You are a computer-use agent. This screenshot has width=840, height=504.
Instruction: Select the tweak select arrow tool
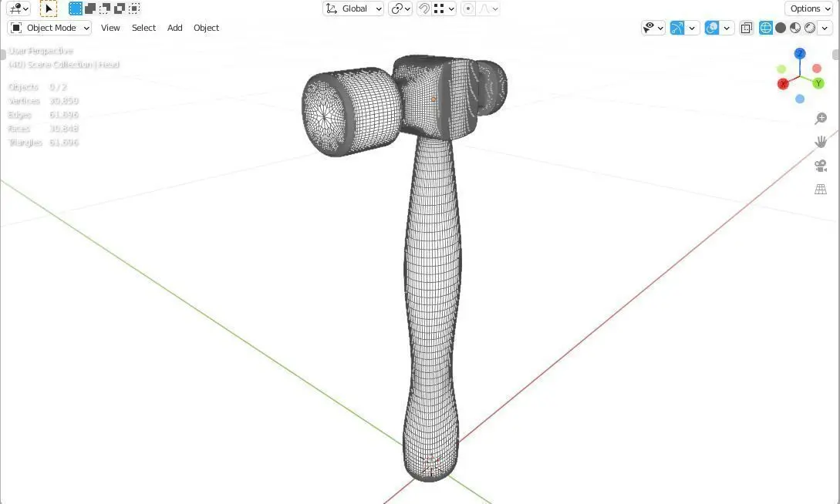[x=49, y=8]
